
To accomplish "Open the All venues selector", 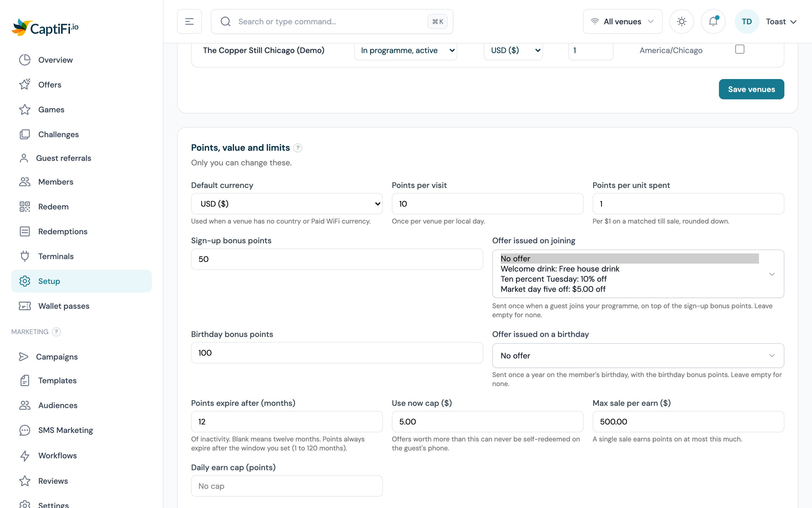I will pos(623,21).
